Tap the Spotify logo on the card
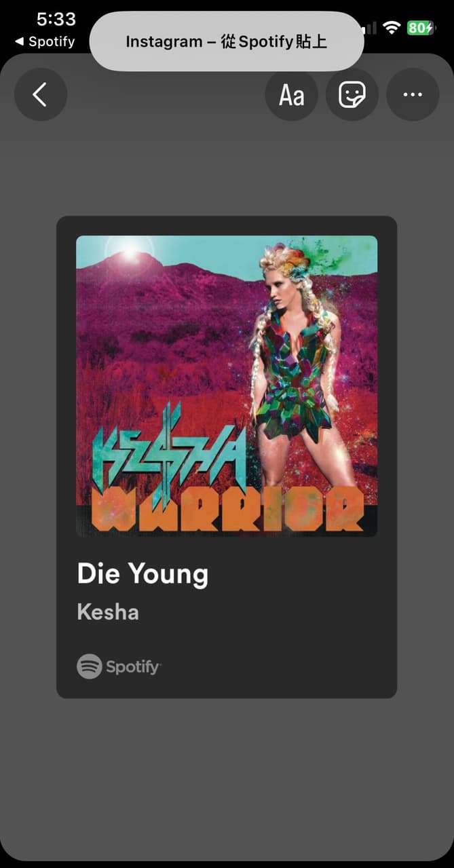 pyautogui.click(x=90, y=666)
